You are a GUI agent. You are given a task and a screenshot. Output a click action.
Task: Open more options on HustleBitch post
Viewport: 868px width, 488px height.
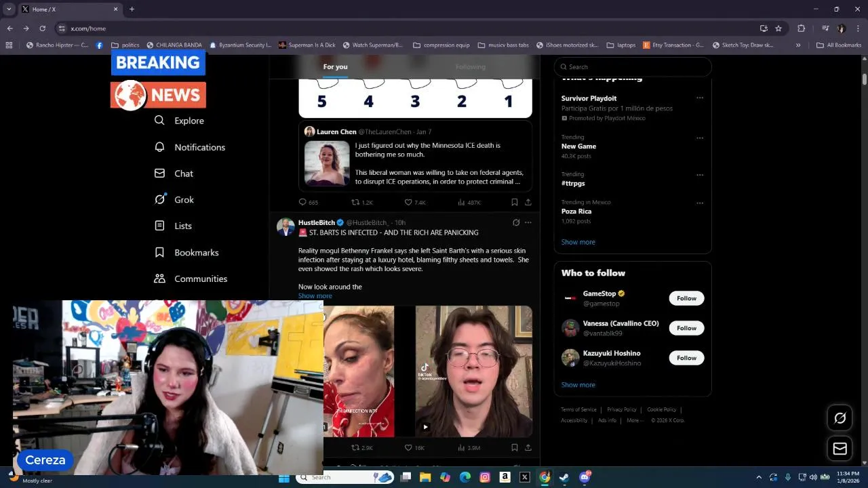pyautogui.click(x=528, y=222)
